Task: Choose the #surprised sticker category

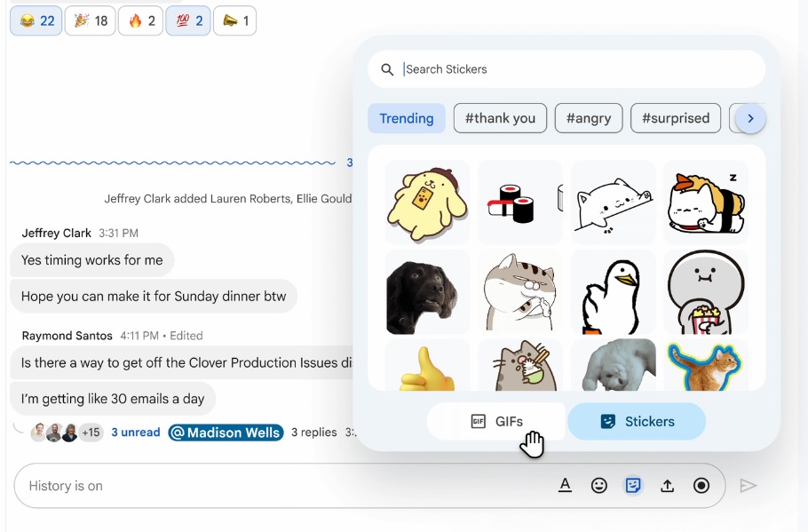Action: (x=676, y=118)
